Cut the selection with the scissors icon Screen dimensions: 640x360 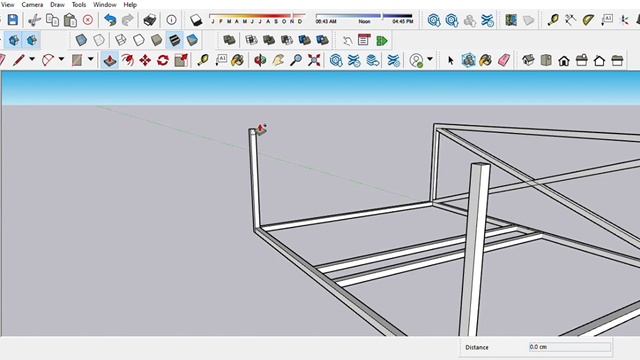tap(34, 20)
